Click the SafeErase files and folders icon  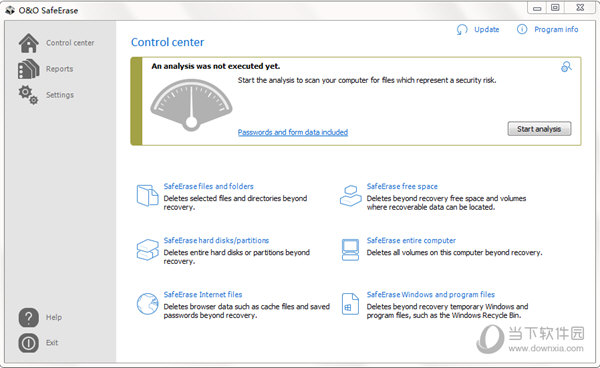point(147,195)
